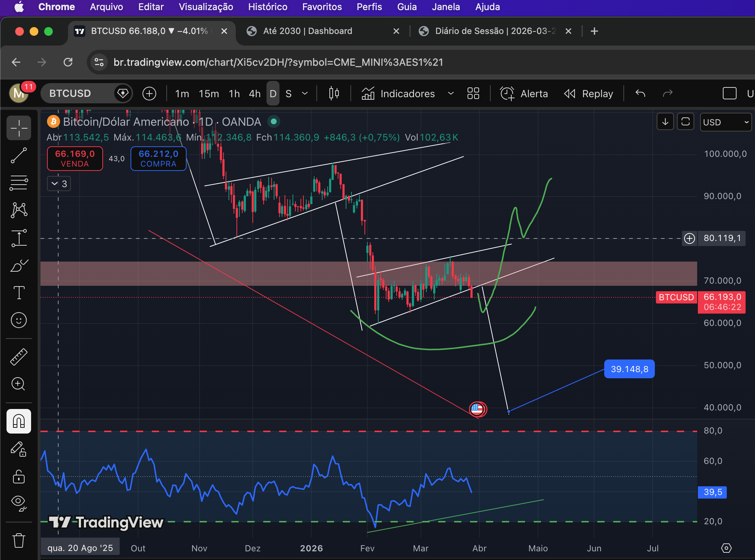
Task: Open the USD currency dropdown
Action: point(725,122)
